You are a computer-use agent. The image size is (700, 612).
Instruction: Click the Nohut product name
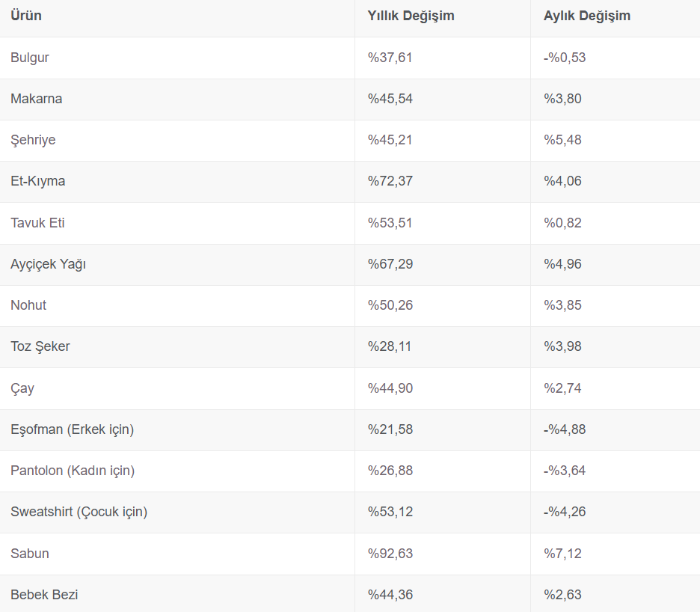28,305
